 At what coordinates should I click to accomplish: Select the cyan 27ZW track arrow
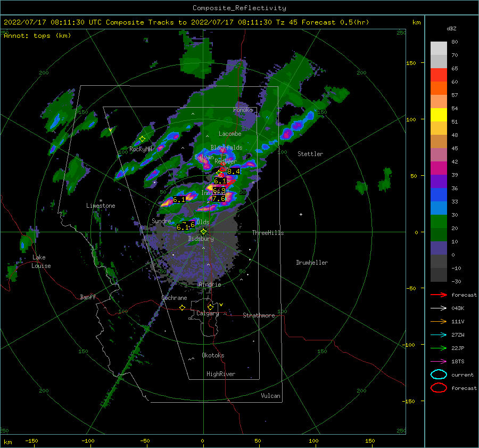pyautogui.click(x=439, y=335)
